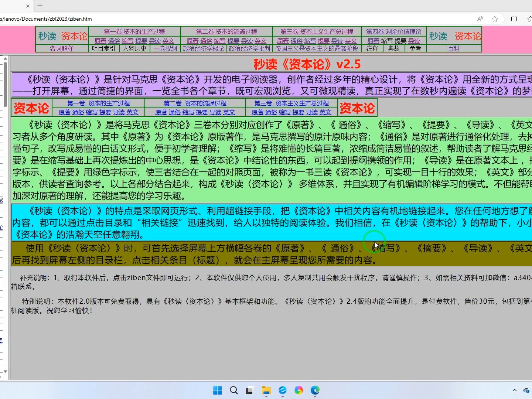
Task: Open 原著 under 第二卷 in pink header
Action: (x=192, y=41)
